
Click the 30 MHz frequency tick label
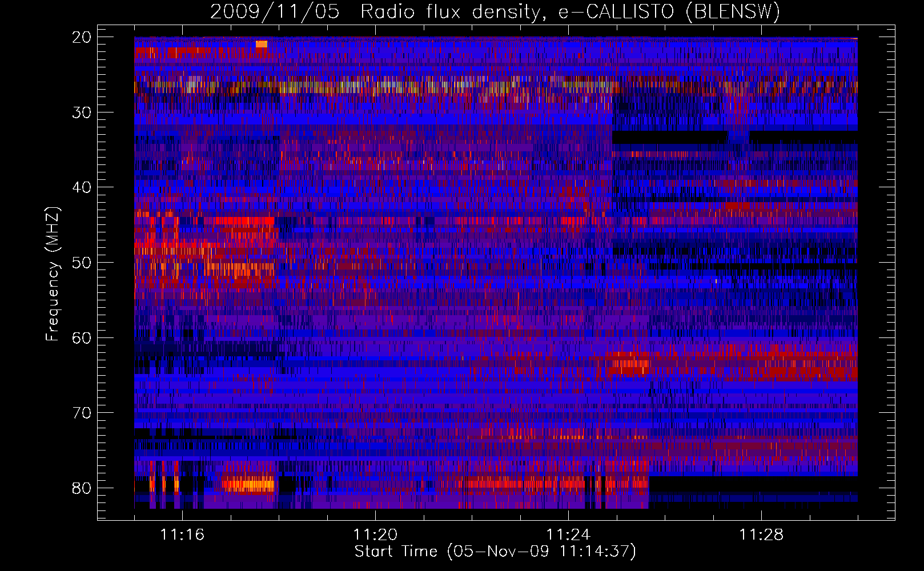tap(82, 112)
